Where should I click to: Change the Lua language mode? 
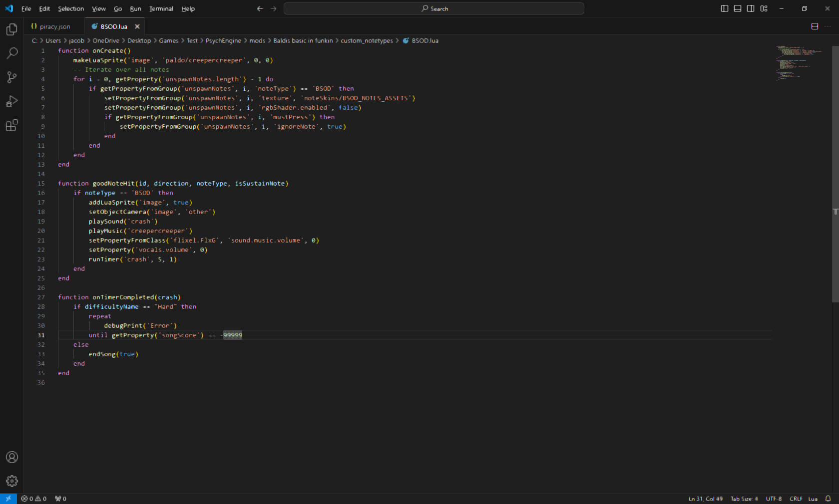pyautogui.click(x=813, y=499)
